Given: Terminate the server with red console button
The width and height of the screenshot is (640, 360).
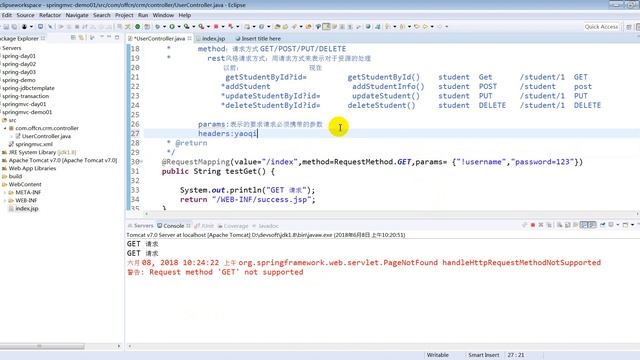Looking at the screenshot, I should coord(533,225).
